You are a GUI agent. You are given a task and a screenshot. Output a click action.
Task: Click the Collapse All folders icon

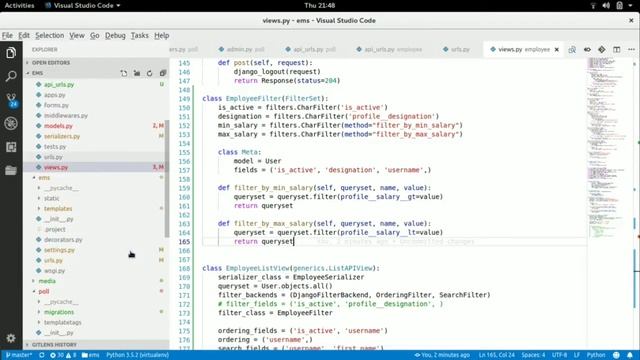(x=163, y=73)
